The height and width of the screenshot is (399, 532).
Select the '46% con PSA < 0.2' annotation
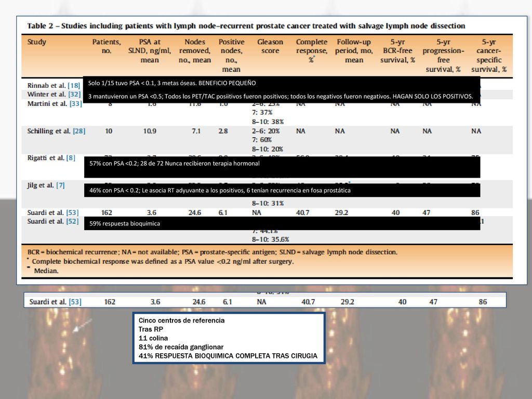(x=220, y=190)
